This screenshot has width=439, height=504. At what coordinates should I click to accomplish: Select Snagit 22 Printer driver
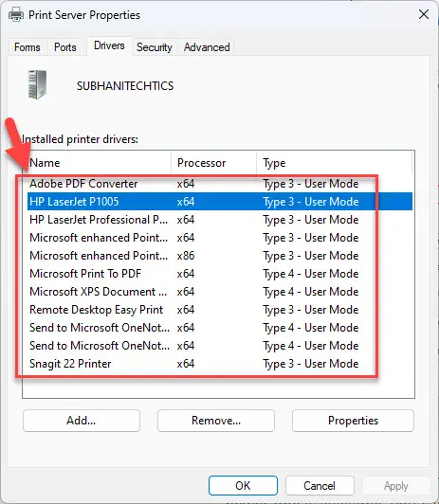220,364
